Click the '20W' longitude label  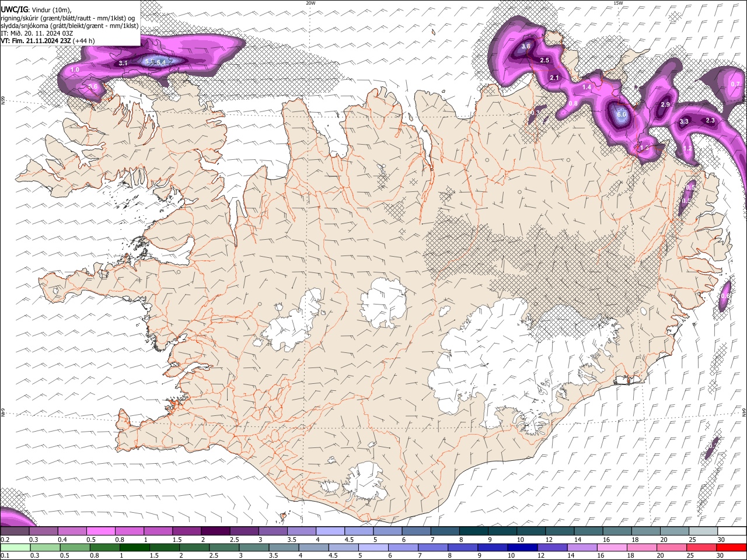click(310, 3)
